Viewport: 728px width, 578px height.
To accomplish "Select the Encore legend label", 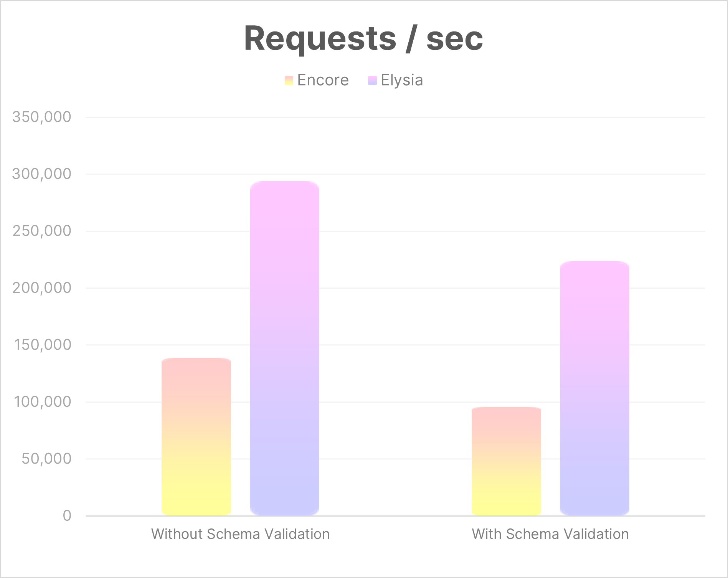I will coord(323,80).
